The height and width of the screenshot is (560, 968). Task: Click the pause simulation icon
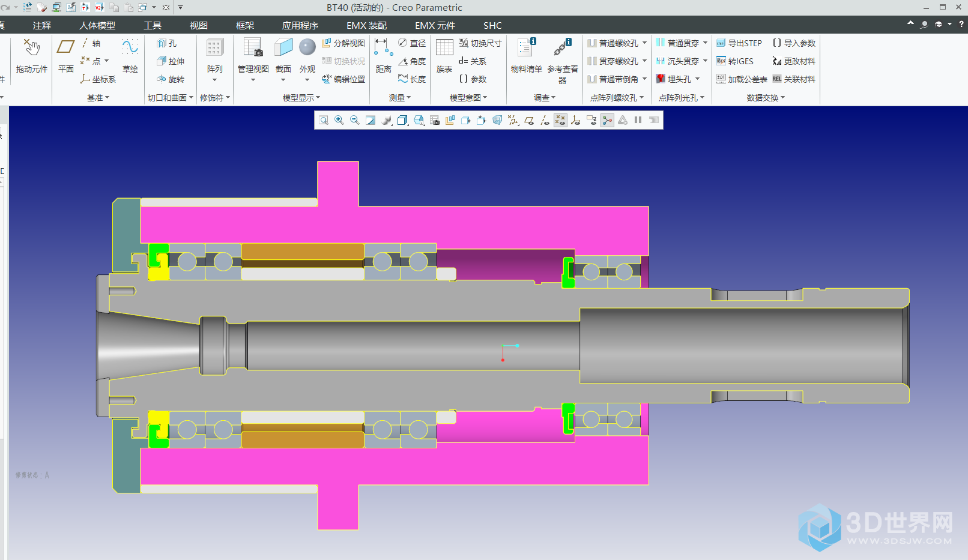pyautogui.click(x=638, y=120)
